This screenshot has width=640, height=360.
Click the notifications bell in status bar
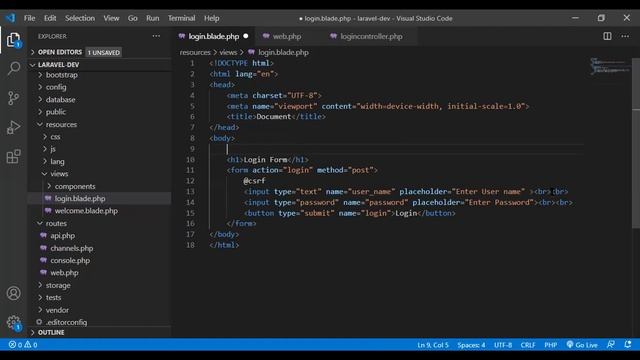coord(628,345)
